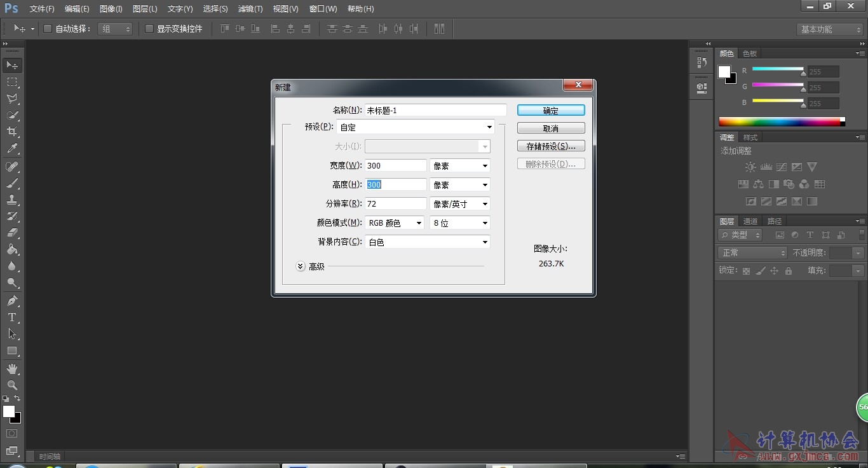Viewport: 868px width, 468px height.
Task: Select the Eyedropper tool
Action: coord(12,149)
